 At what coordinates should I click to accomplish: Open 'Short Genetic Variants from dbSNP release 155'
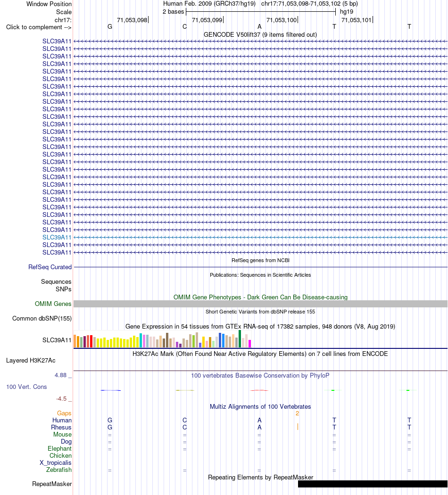[x=260, y=312]
